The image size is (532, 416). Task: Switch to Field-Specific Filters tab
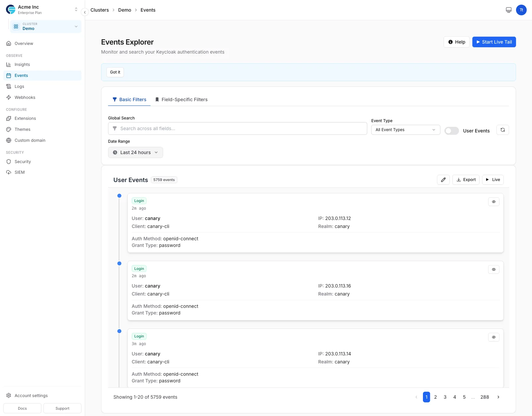(x=181, y=100)
